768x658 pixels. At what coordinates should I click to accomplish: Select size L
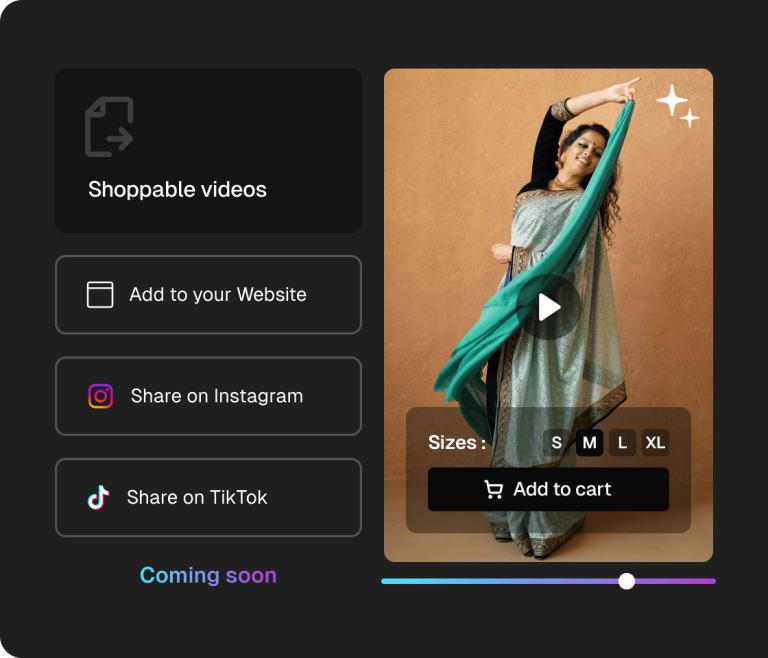click(622, 443)
